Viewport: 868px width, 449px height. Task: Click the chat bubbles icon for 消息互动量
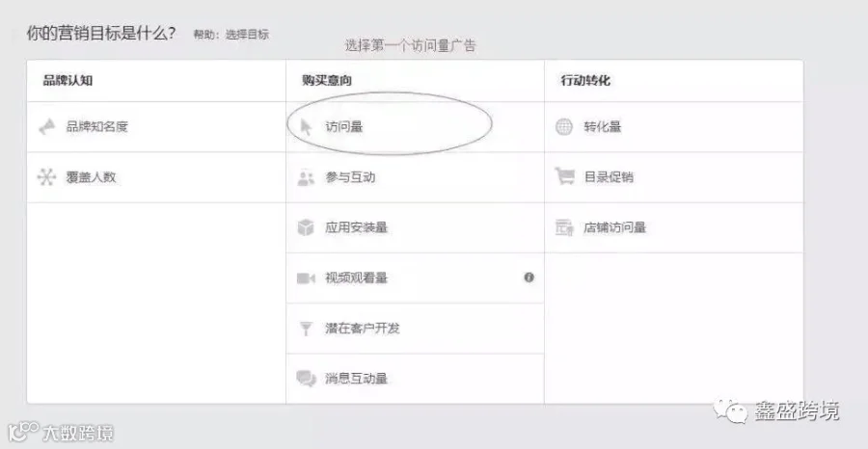306,379
